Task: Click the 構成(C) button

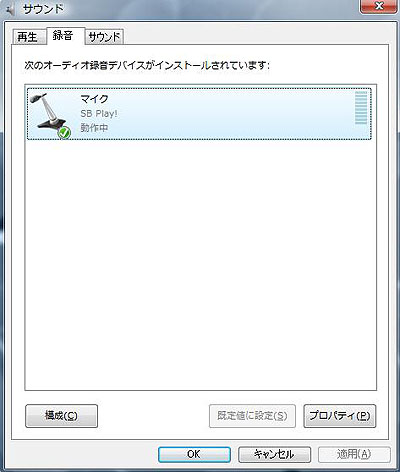Action: (x=61, y=416)
